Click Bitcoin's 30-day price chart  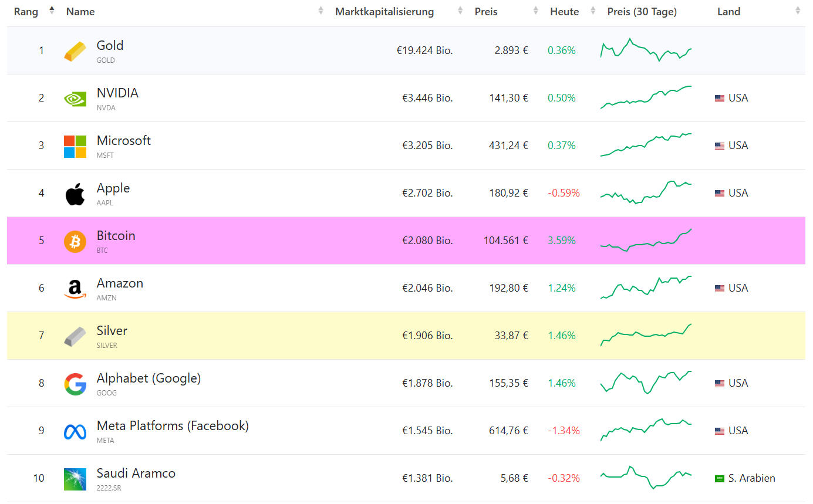tap(646, 240)
